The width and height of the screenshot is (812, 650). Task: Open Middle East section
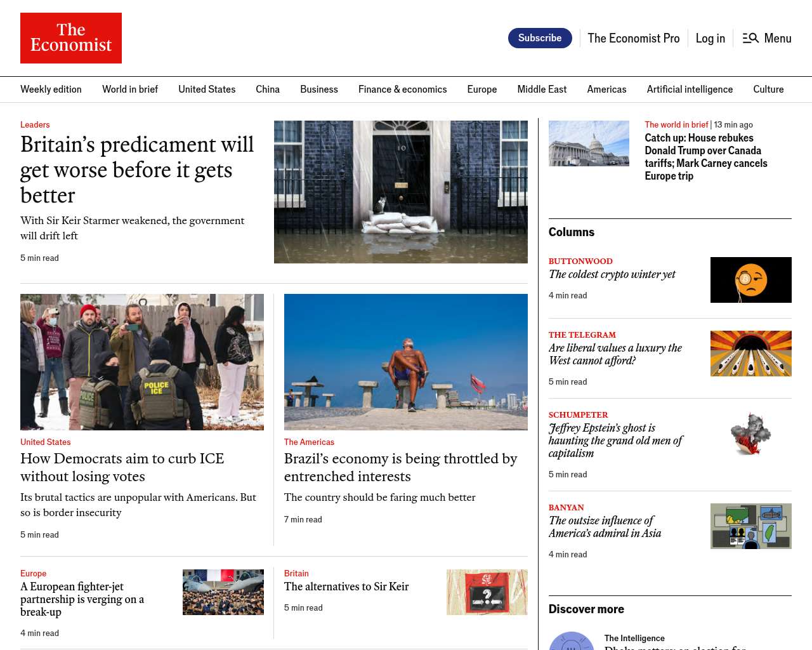(x=542, y=90)
